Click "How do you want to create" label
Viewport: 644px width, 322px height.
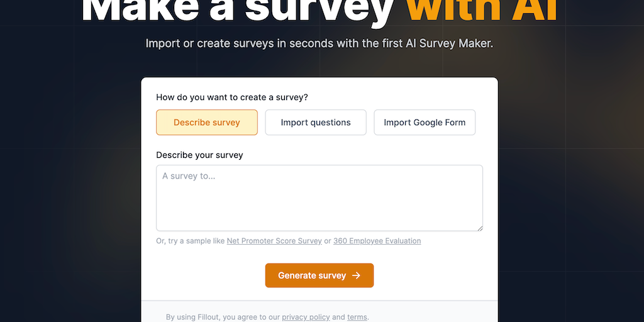pos(232,97)
